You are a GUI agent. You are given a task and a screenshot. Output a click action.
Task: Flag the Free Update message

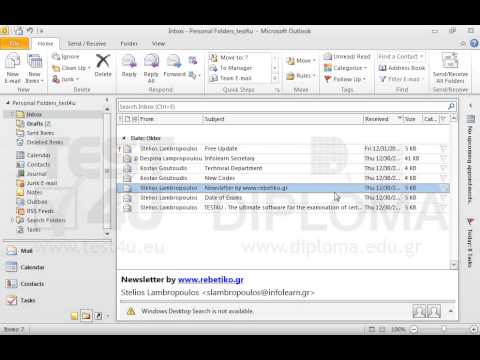click(443, 149)
